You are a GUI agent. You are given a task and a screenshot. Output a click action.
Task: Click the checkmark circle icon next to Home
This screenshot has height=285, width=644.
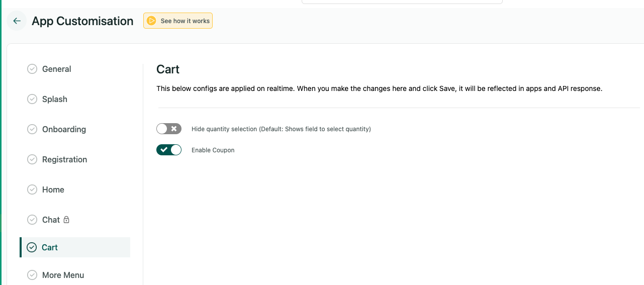(32, 189)
